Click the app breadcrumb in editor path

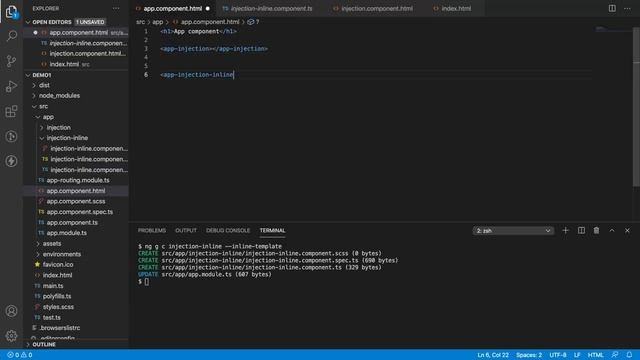point(158,22)
